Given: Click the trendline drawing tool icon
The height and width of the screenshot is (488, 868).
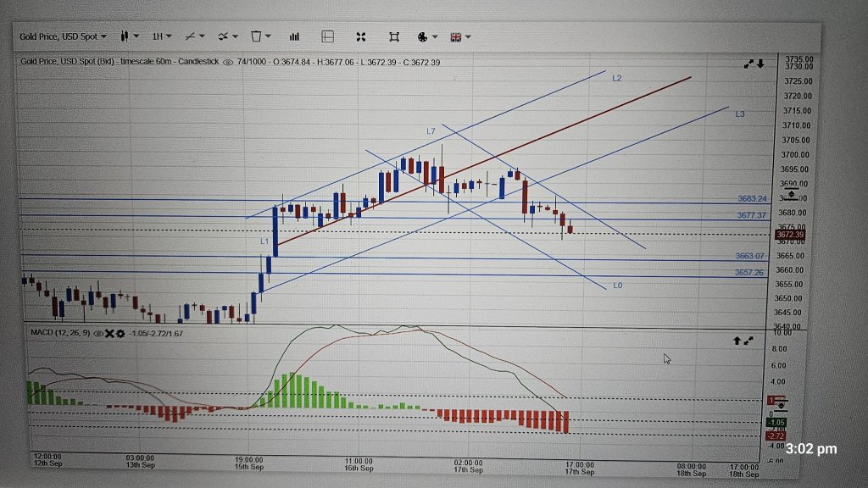Looking at the screenshot, I should click(190, 36).
